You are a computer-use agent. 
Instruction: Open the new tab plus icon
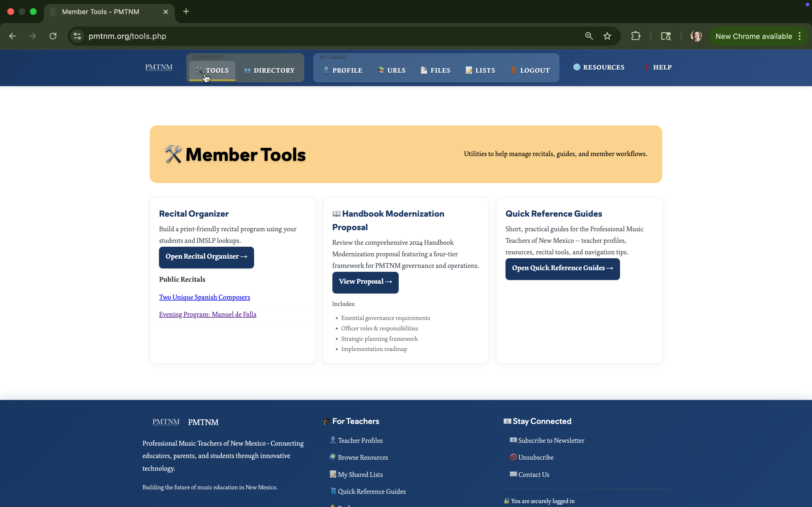pyautogui.click(x=186, y=12)
